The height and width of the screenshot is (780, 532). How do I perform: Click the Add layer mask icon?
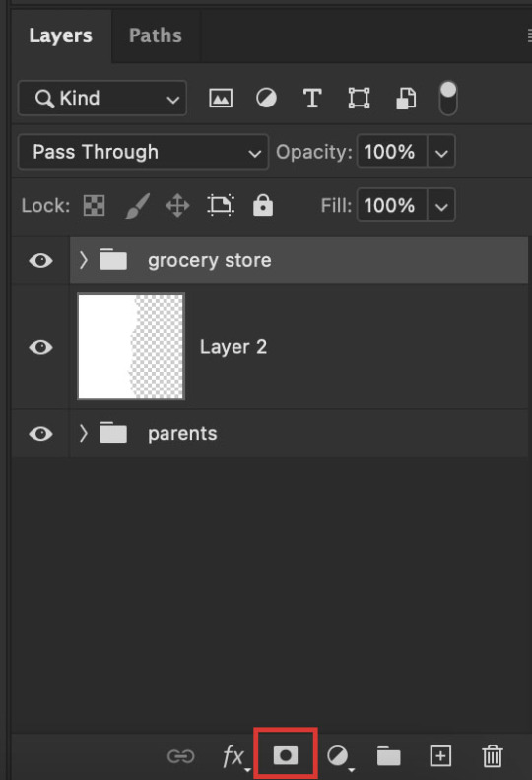click(x=286, y=755)
